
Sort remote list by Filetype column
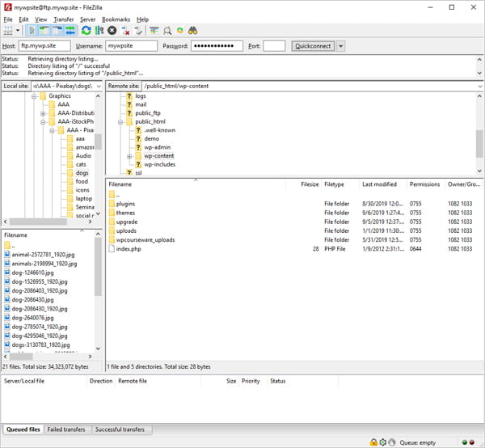point(334,184)
